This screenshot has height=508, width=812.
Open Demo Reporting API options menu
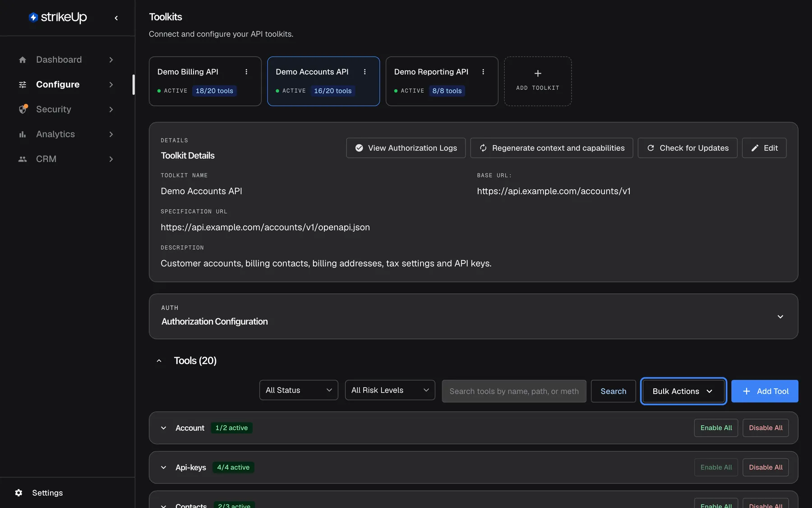tap(483, 72)
